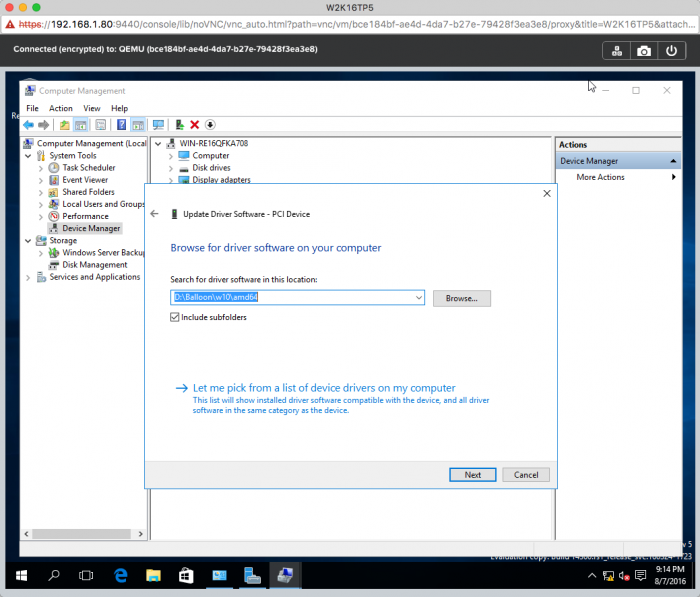The height and width of the screenshot is (597, 700).
Task: Expand Services and Applications node
Action: click(x=28, y=277)
